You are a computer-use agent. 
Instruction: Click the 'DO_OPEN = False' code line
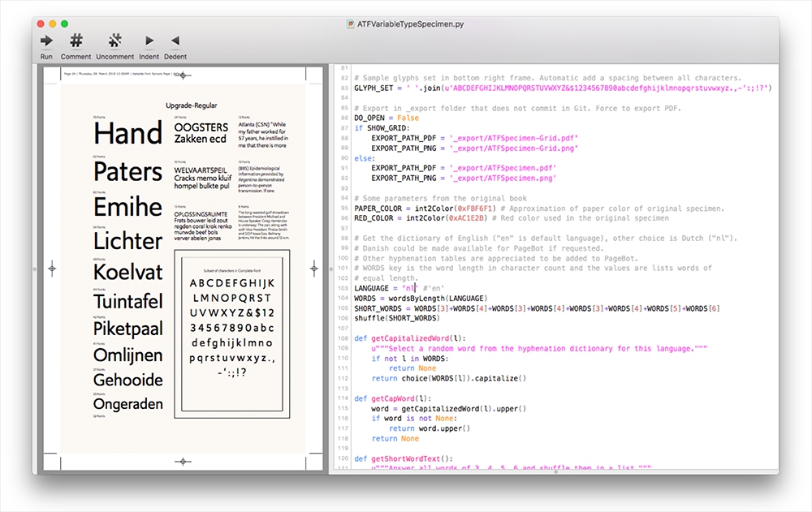tap(387, 118)
